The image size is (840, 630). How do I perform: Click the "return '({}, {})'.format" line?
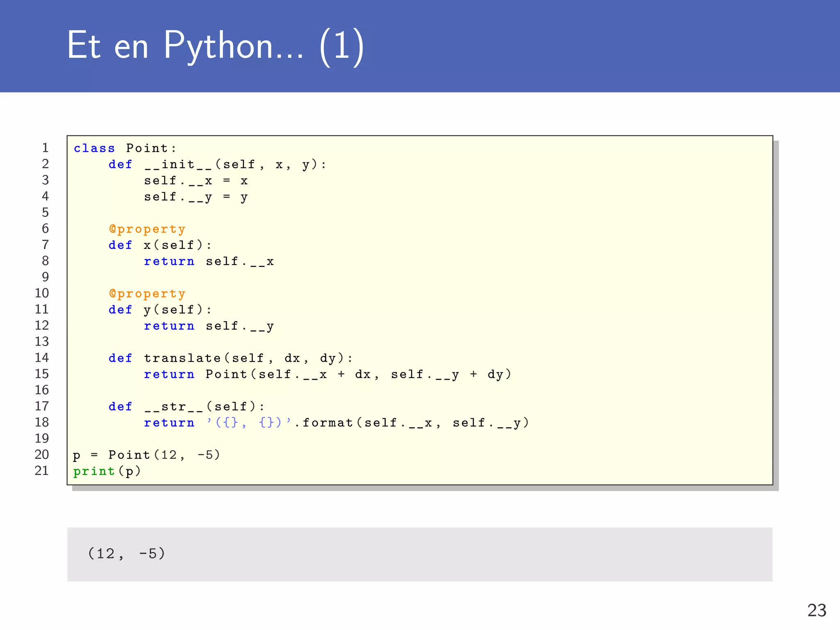tap(337, 423)
